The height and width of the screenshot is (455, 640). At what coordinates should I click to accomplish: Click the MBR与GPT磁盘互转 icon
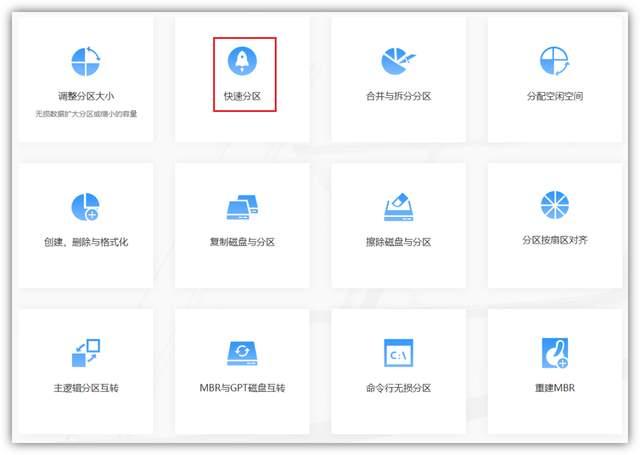point(242,353)
